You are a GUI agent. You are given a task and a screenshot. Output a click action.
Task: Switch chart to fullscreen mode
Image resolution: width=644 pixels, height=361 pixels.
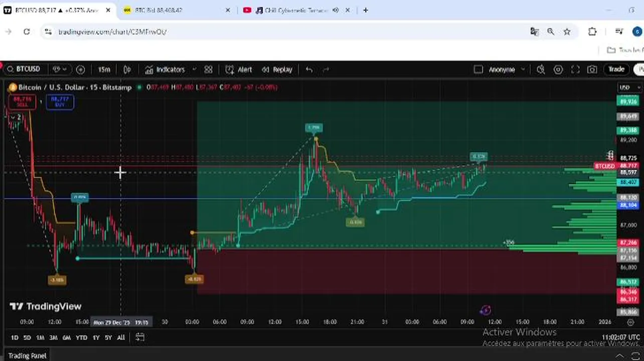click(x=575, y=70)
